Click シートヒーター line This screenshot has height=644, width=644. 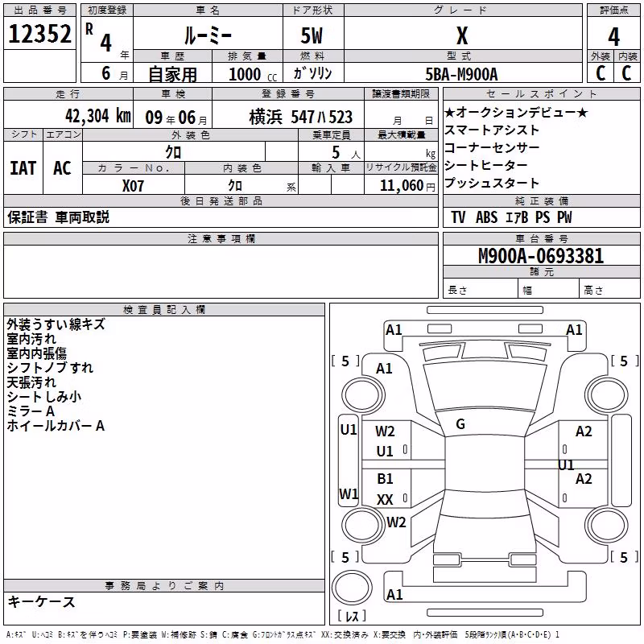pos(486,165)
